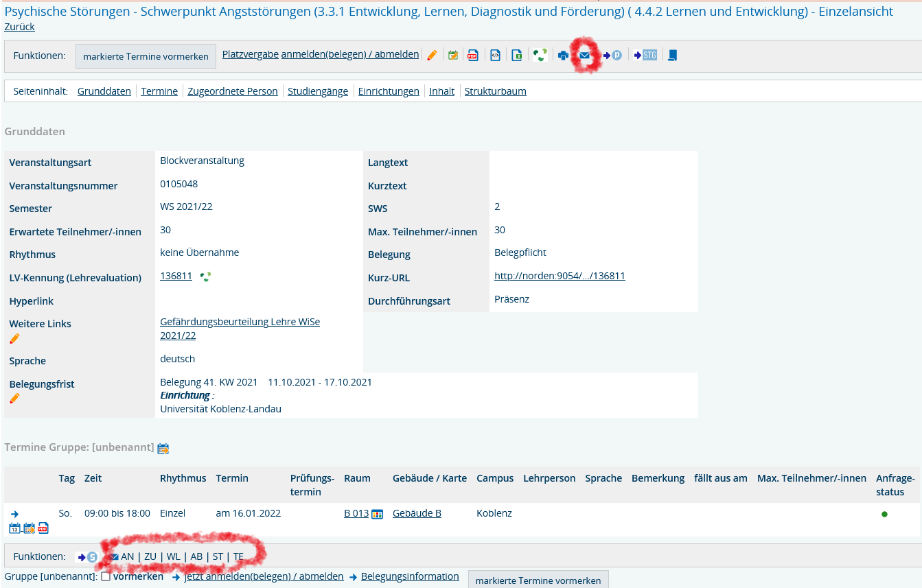Open the room plan icon next to B 013
This screenshot has height=588, width=922.
[x=377, y=514]
